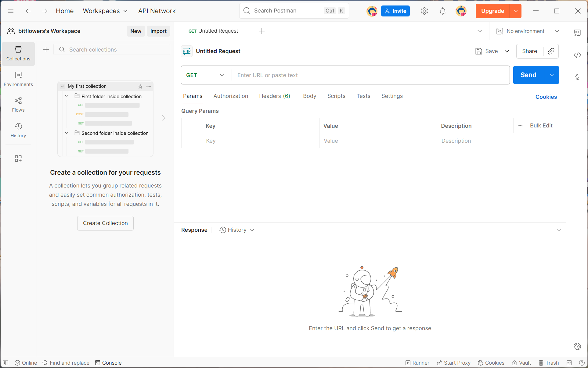Open the Vault in status bar
Image resolution: width=588 pixels, height=368 pixels.
point(521,363)
